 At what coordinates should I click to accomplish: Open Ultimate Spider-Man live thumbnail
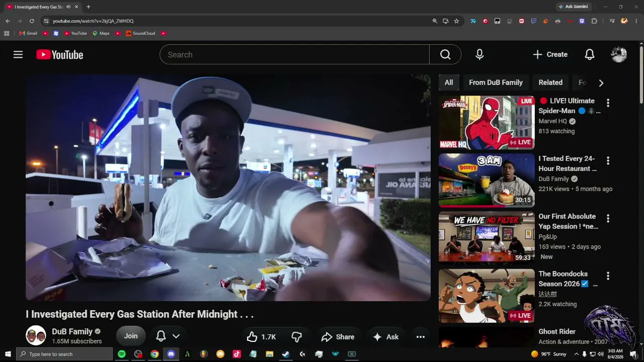tap(487, 123)
